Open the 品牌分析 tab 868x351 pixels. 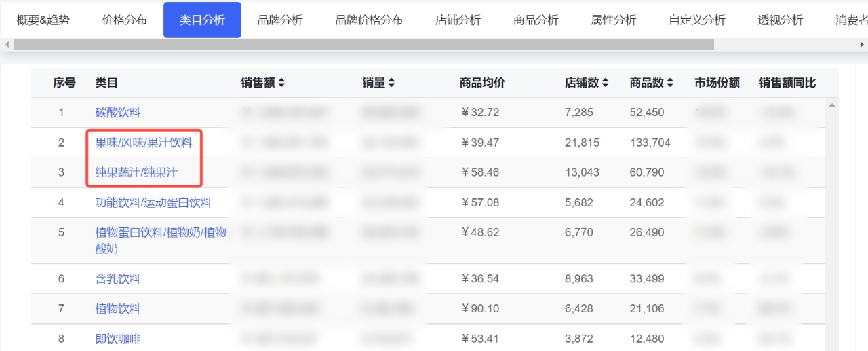pos(280,20)
